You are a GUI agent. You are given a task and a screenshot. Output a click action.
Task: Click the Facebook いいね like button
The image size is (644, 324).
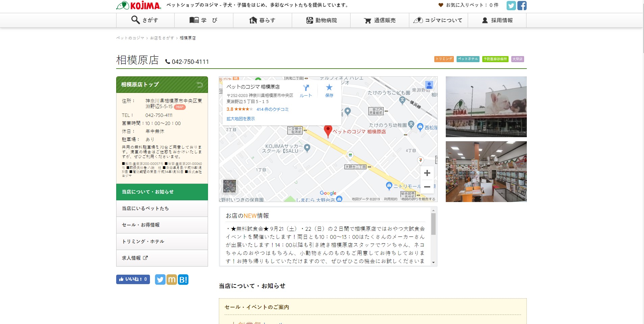click(x=133, y=279)
